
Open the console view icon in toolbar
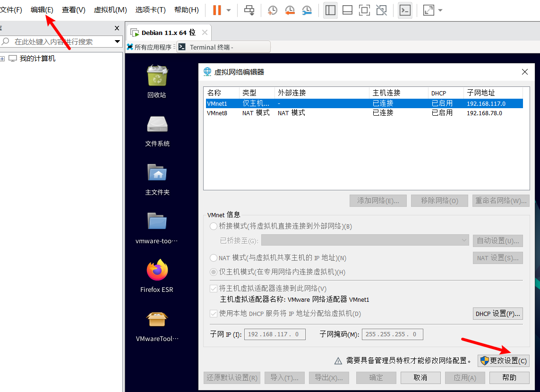coord(405,10)
